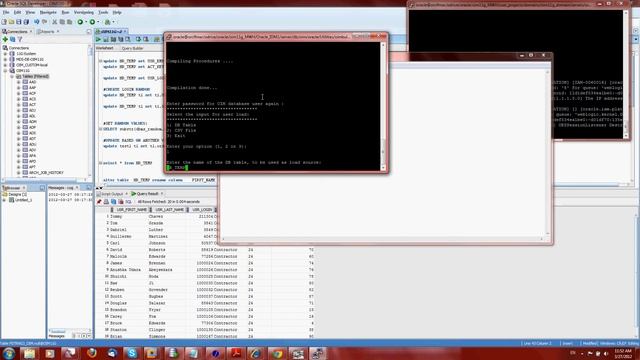Click the Paste toolbar icon
The width and height of the screenshot is (640, 360).
(x=69, y=22)
